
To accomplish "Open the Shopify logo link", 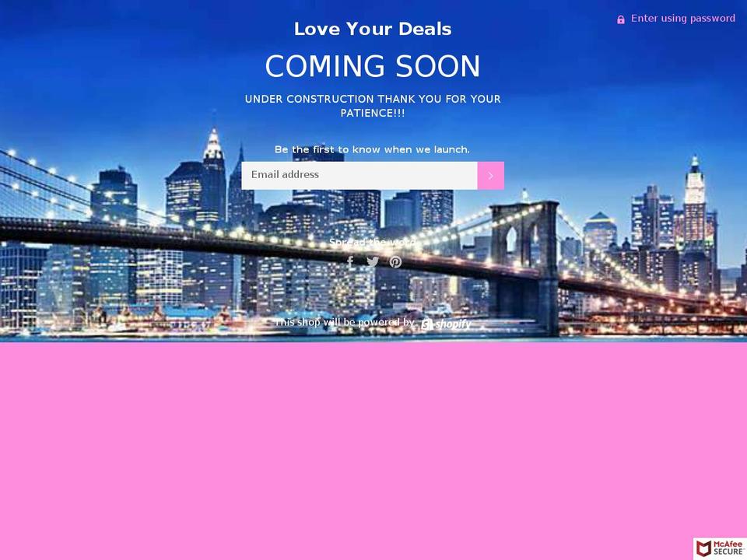I will 447,324.
